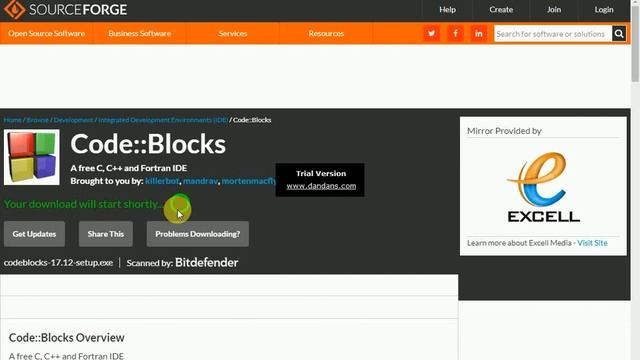Click the SourceForge logo
Image resolution: width=640 pixels, height=360 pixels.
click(x=65, y=9)
